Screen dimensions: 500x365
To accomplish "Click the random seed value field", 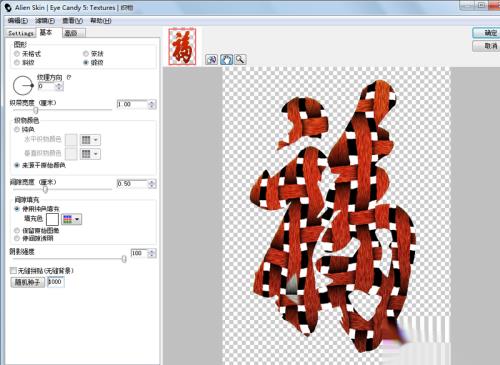I will pos(55,282).
